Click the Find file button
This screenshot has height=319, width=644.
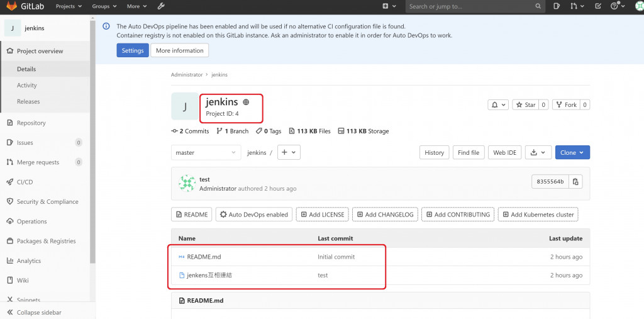[x=469, y=152]
